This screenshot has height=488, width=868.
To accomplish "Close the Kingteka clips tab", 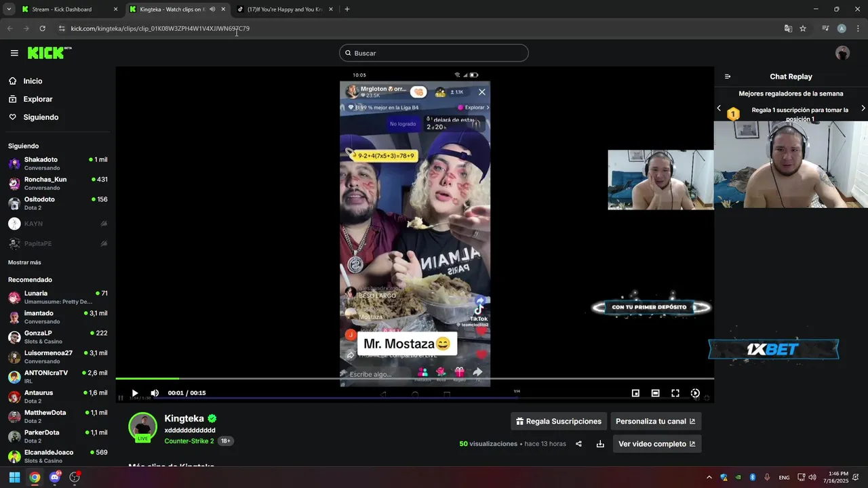I will (x=223, y=9).
